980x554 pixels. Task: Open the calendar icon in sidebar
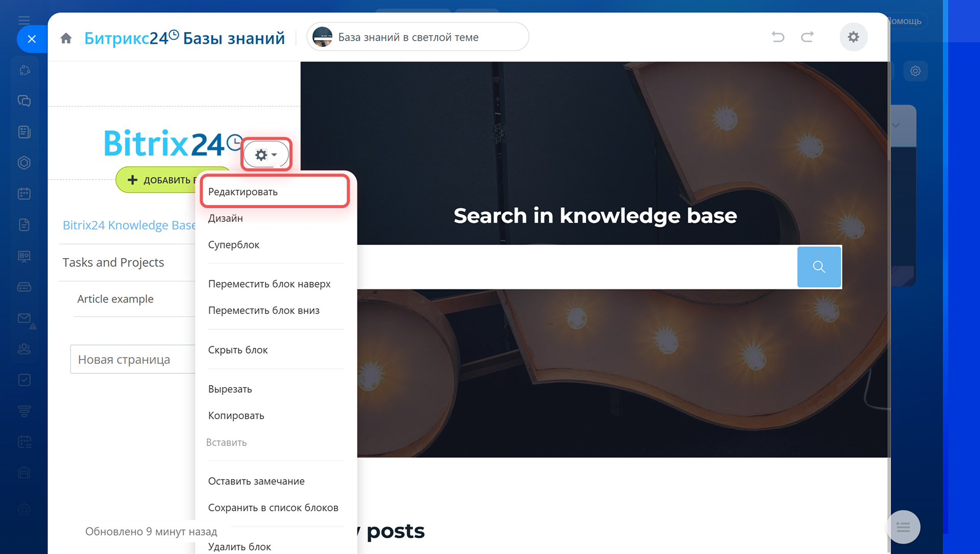pos(24,194)
